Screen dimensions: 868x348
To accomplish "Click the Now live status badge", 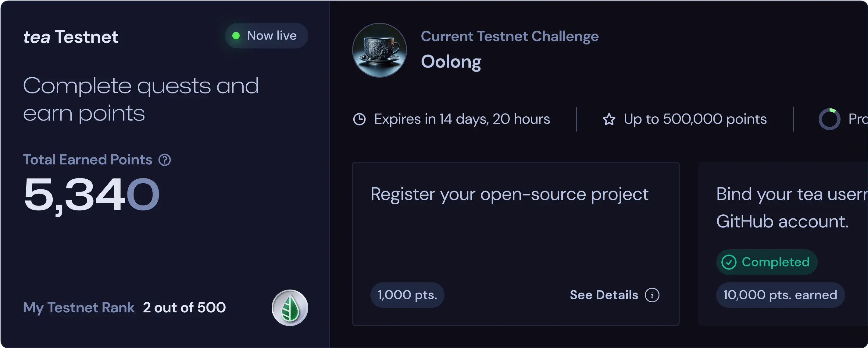I will 266,36.
